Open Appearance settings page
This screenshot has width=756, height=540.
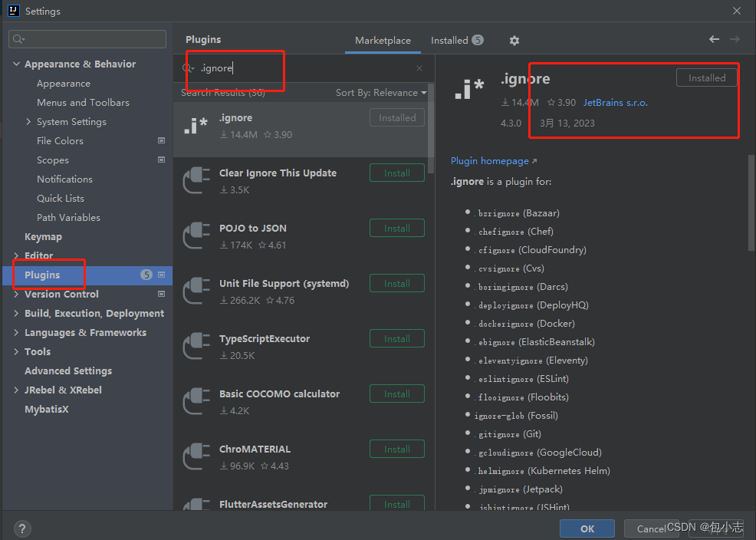coord(64,84)
